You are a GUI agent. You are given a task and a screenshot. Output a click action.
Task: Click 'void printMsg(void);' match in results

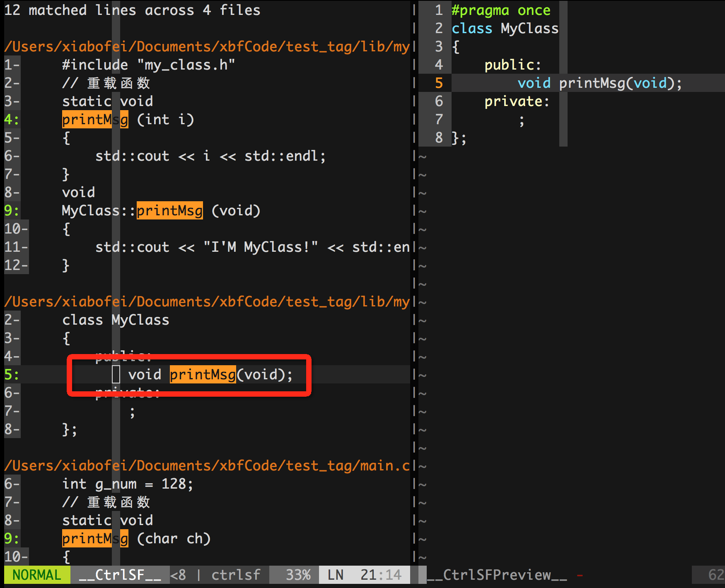tap(210, 374)
